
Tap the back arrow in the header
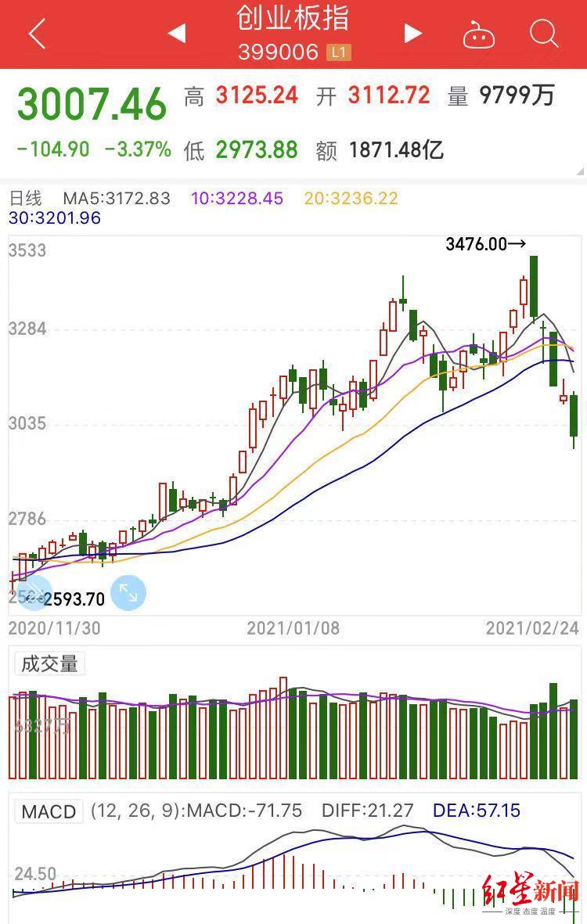point(37,33)
